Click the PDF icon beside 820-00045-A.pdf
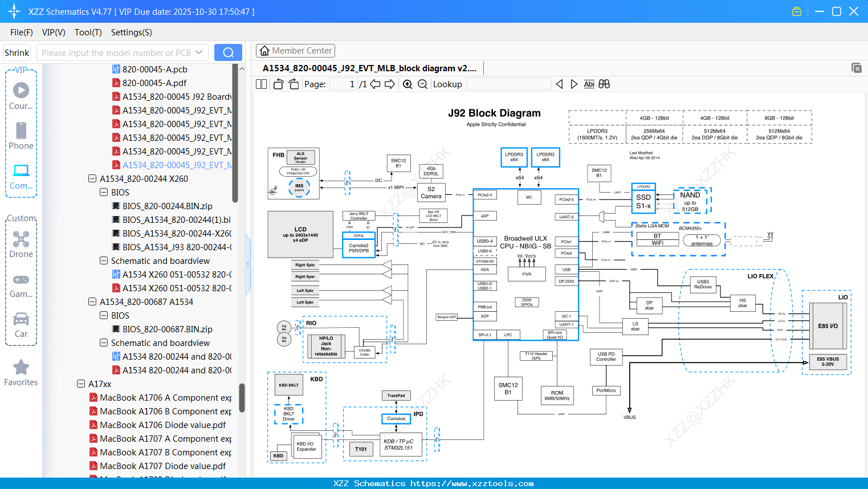Image resolution: width=868 pixels, height=489 pixels. [x=116, y=83]
